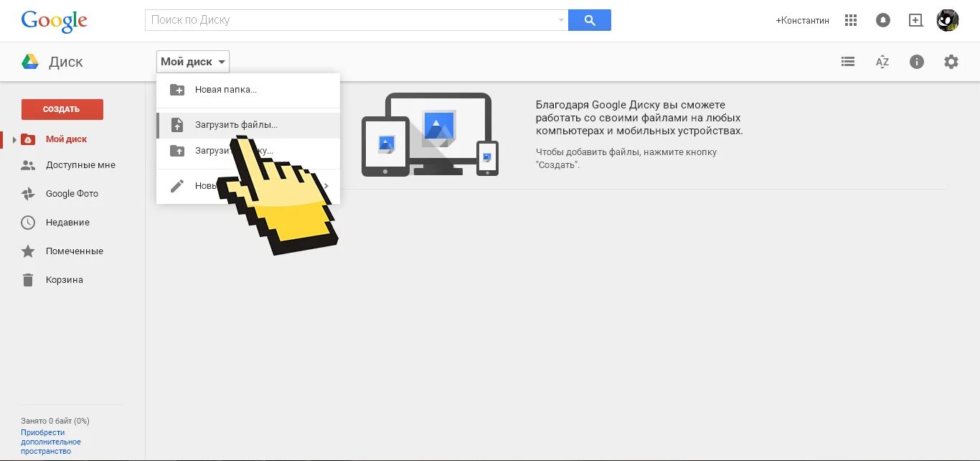The image size is (980, 461).
Task: Click the upload file arrow icon
Action: [177, 125]
